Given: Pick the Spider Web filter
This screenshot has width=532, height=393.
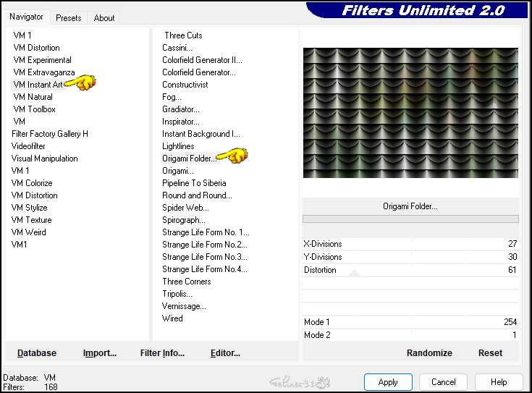Looking at the screenshot, I should point(185,208).
